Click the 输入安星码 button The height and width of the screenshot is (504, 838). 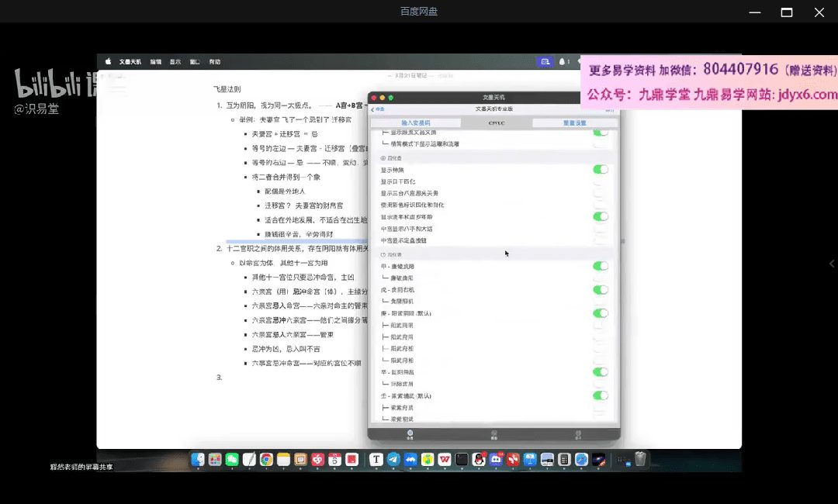pos(415,123)
